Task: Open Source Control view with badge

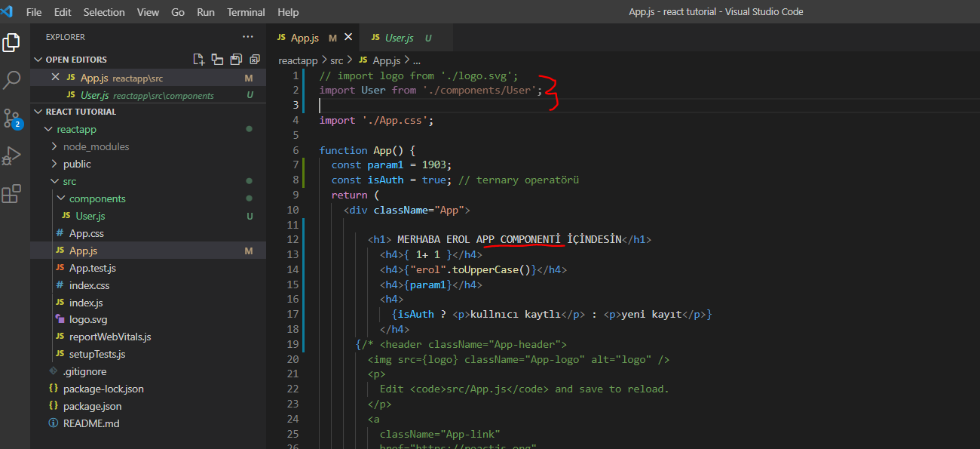Action: [x=11, y=118]
